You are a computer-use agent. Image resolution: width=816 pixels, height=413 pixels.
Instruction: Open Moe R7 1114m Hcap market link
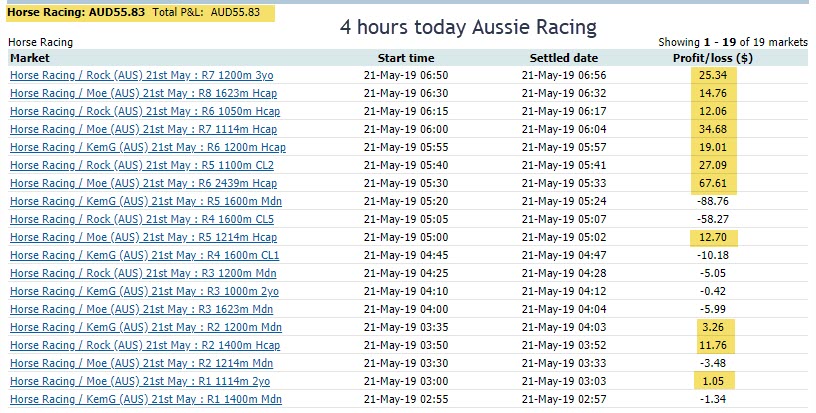144,130
